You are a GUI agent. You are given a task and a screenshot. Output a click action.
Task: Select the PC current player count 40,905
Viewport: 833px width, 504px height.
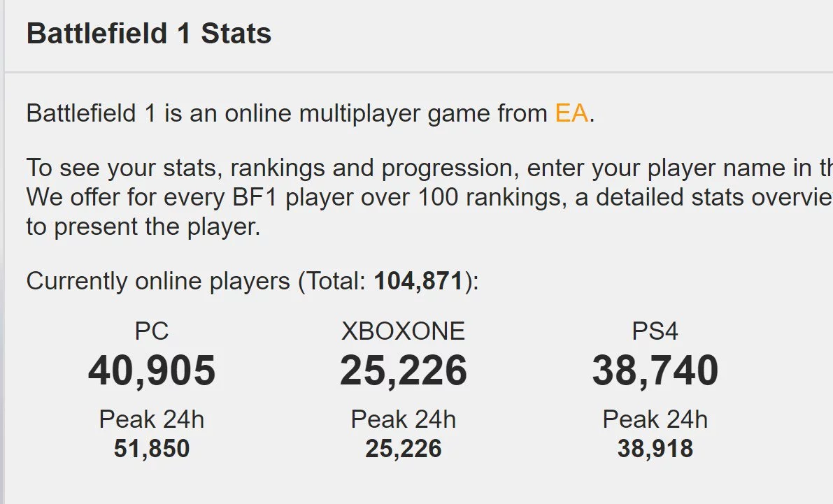pos(152,370)
